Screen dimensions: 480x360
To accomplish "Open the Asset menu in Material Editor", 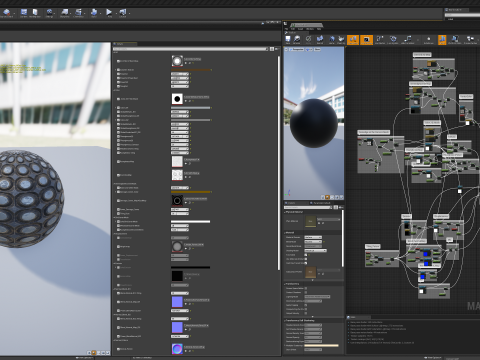I will click(300, 29).
